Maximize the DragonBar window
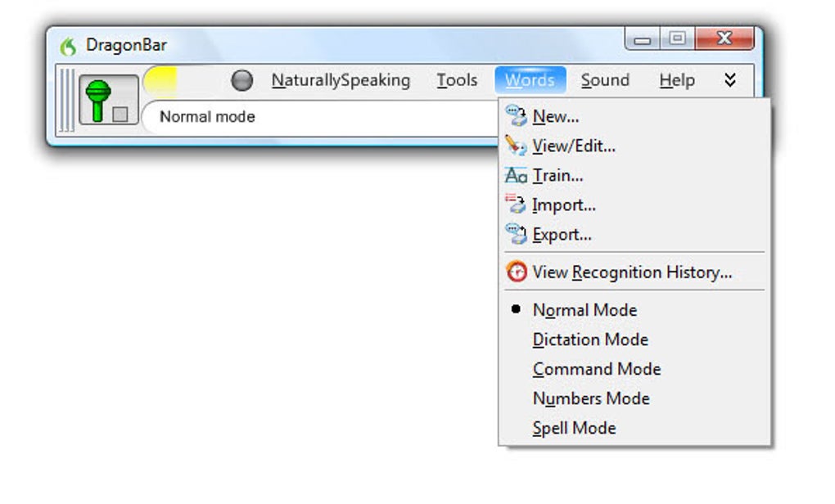The width and height of the screenshot is (835, 504). pyautogui.click(x=677, y=38)
